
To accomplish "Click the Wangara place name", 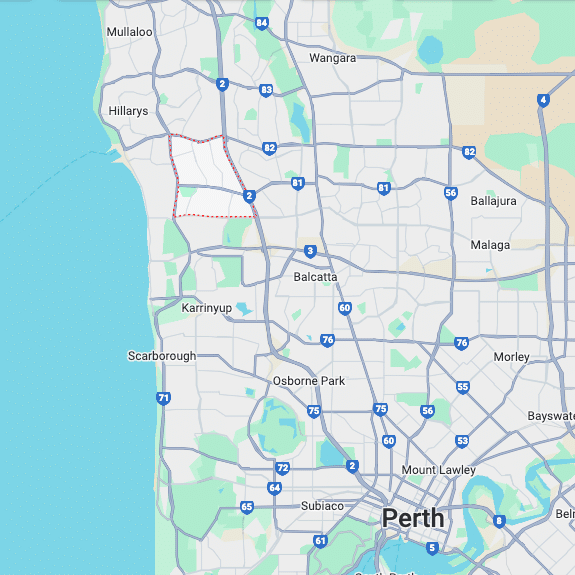I will pyautogui.click(x=332, y=58).
